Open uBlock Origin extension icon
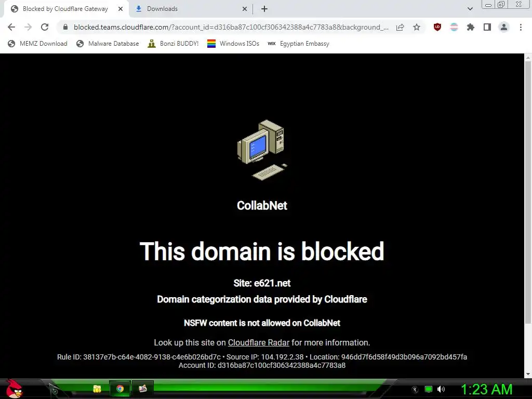 tap(437, 27)
